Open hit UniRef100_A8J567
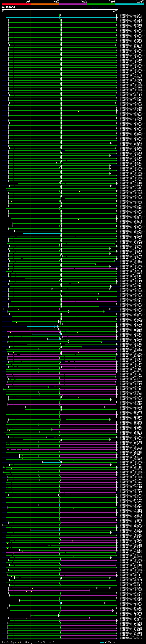Image resolution: width=146 pixels, height=644 pixels. coord(131,17)
